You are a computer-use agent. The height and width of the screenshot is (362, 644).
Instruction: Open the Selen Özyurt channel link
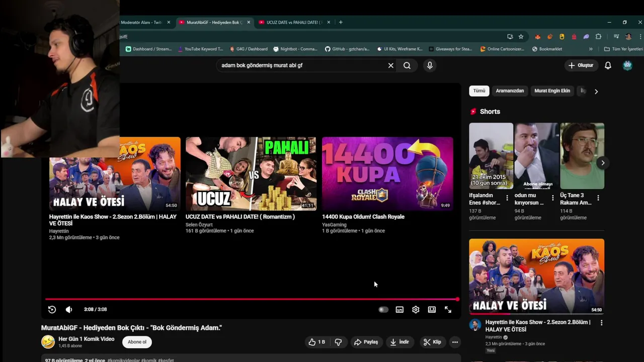(x=199, y=225)
